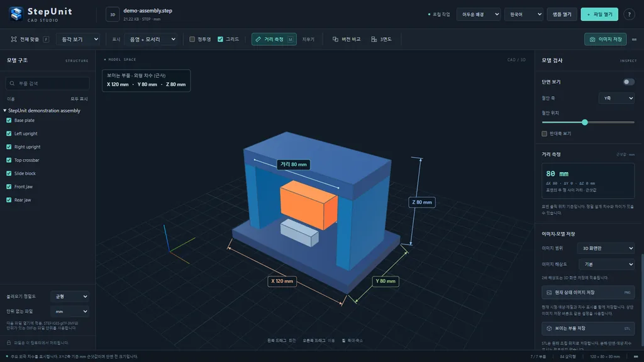Viewport: 644px width, 362px height.
Task: Export STL with 보이는 부품 저장
Action: click(588, 328)
